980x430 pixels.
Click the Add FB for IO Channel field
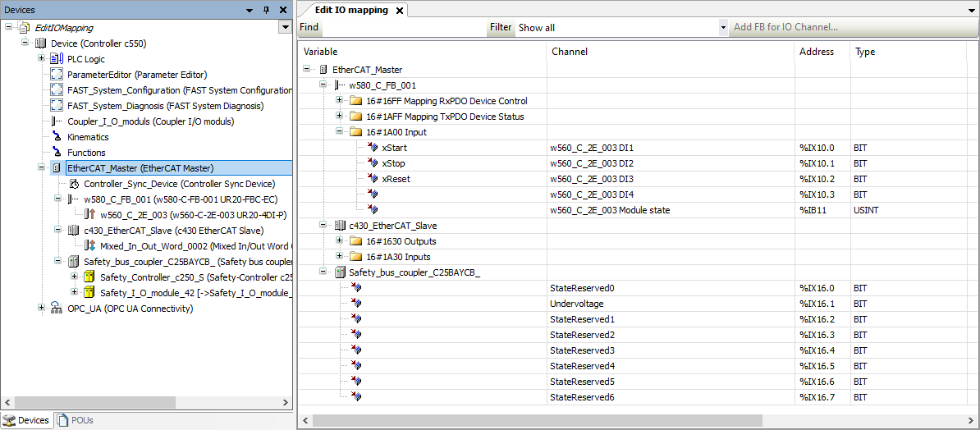(x=853, y=28)
